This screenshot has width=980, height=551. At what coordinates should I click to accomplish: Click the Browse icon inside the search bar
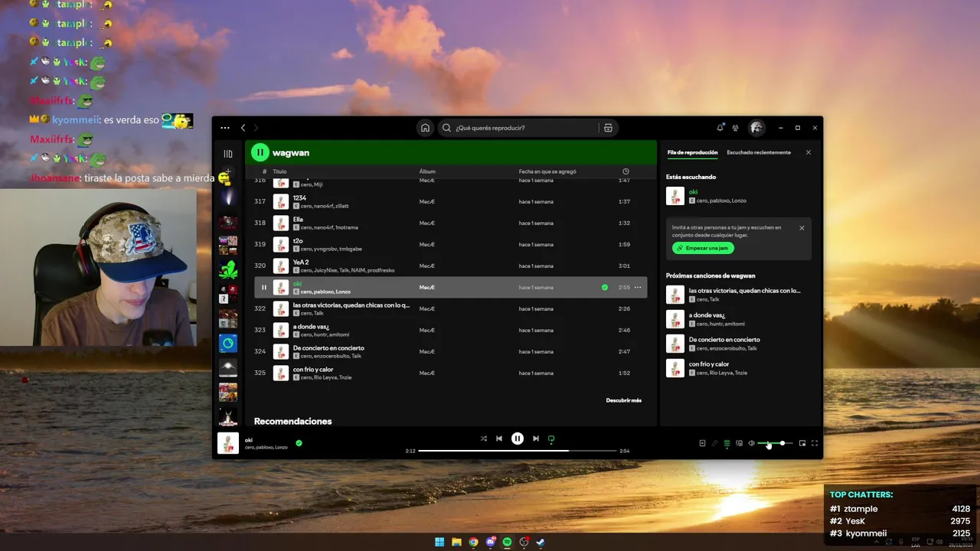608,128
